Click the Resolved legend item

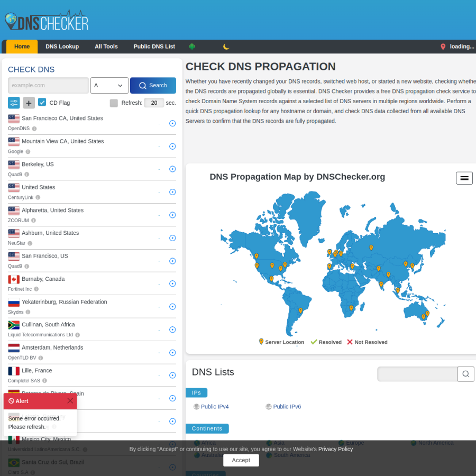click(326, 342)
